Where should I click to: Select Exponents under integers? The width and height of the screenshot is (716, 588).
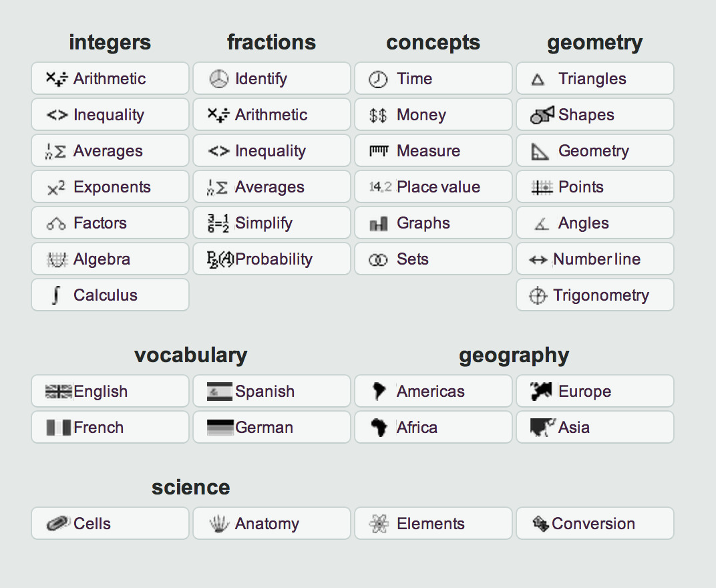tap(110, 187)
